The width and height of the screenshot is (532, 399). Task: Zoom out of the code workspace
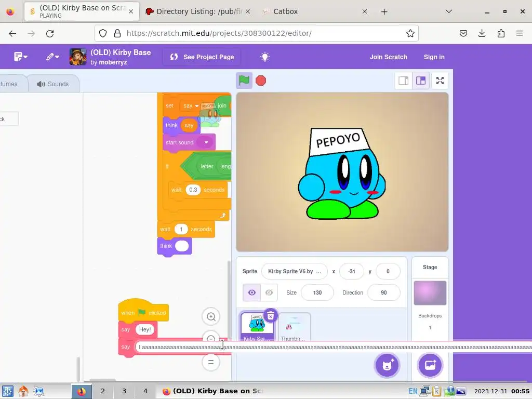point(211,336)
